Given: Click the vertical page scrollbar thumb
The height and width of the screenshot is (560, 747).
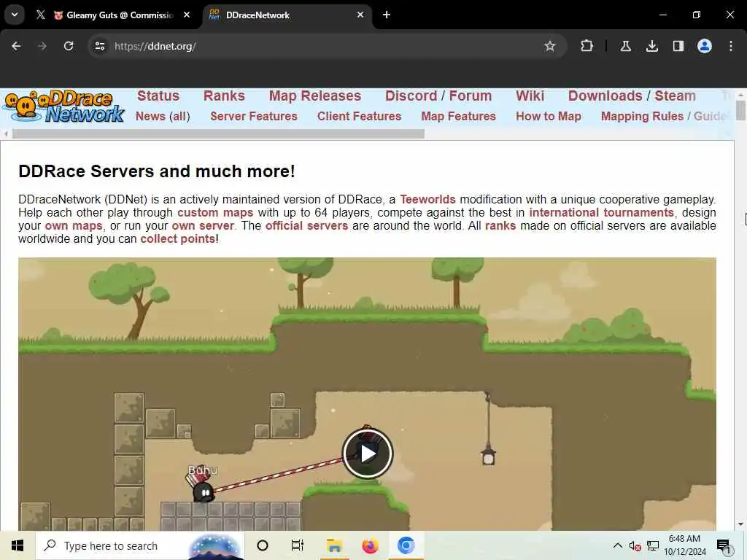Looking at the screenshot, I should [740, 111].
